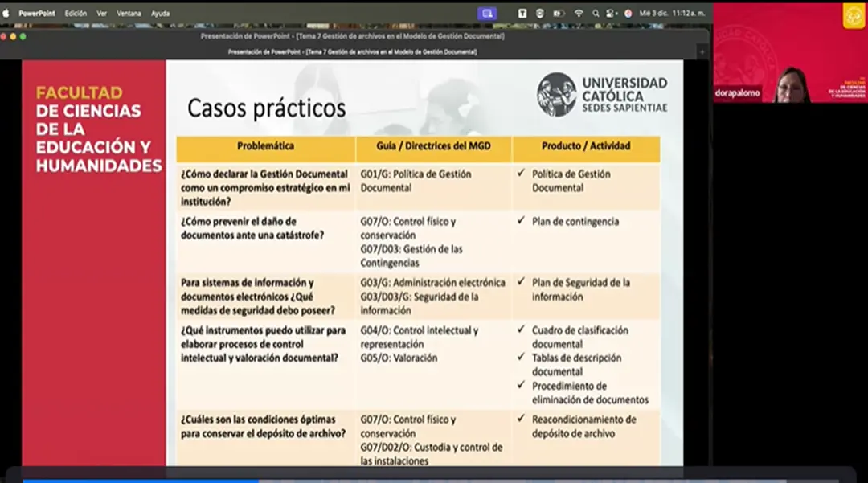Click the blue video progress bar at bottom
The width and height of the screenshot is (868, 483).
click(x=141, y=481)
